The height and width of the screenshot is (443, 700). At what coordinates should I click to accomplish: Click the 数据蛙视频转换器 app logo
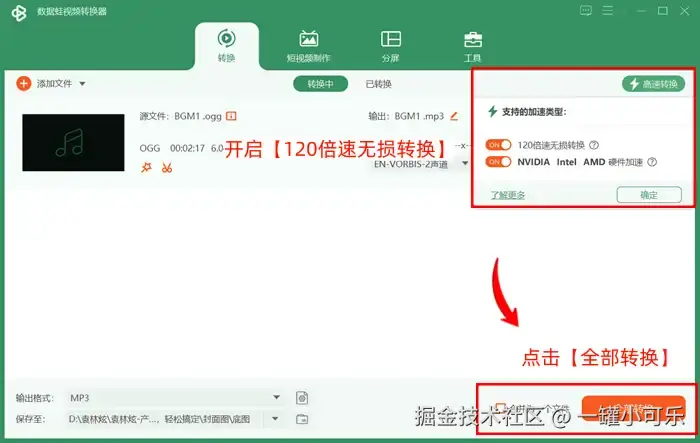pos(19,13)
